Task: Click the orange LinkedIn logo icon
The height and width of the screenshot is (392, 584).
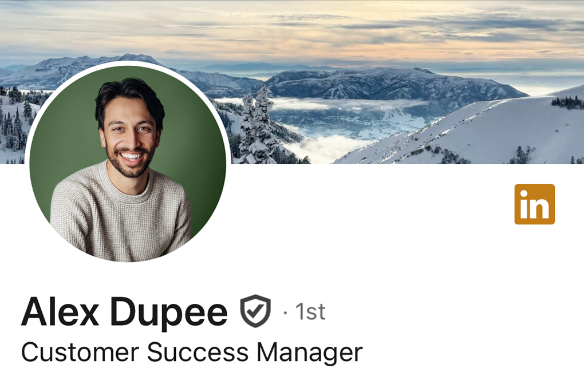Action: point(534,204)
